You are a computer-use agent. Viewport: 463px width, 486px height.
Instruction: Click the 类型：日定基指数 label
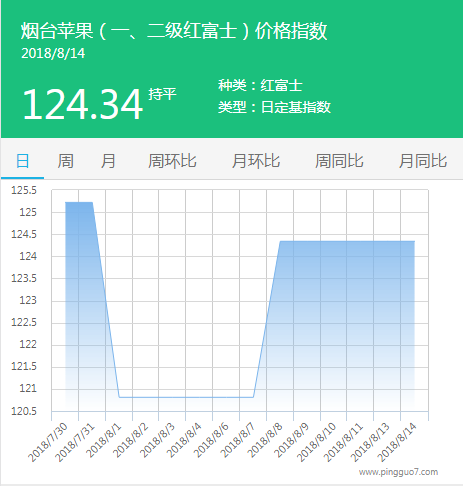click(274, 107)
